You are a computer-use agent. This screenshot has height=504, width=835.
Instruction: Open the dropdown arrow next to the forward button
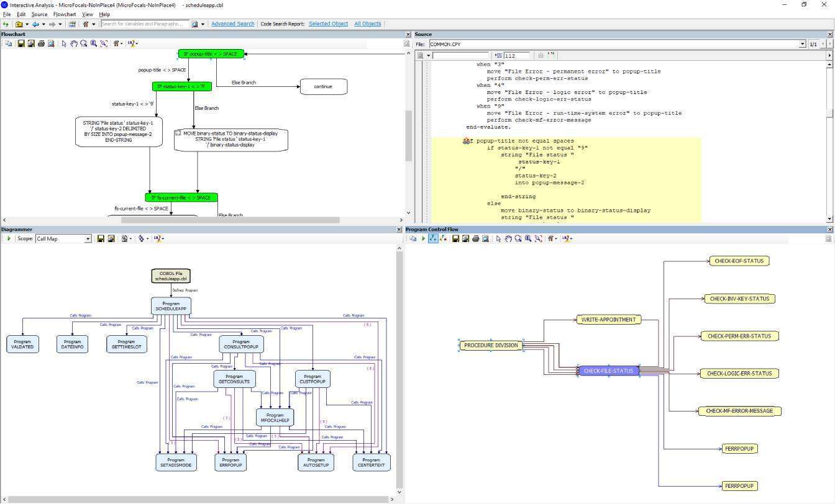[x=60, y=24]
